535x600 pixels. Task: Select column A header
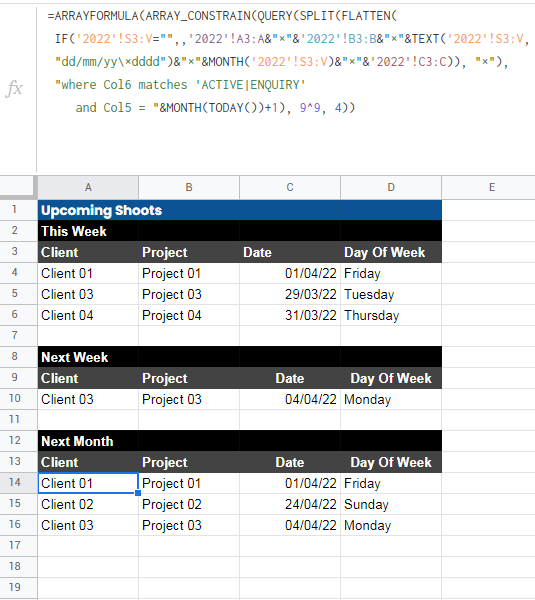point(88,188)
